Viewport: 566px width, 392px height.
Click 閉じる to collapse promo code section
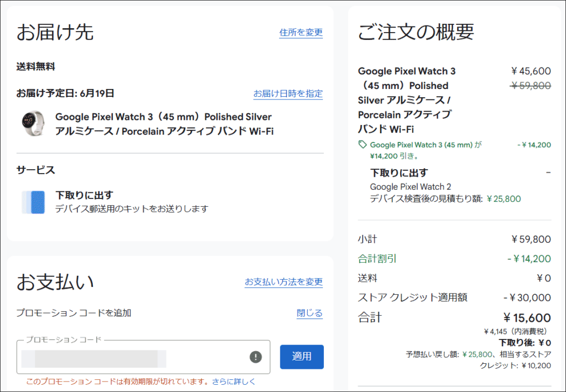pos(310,313)
